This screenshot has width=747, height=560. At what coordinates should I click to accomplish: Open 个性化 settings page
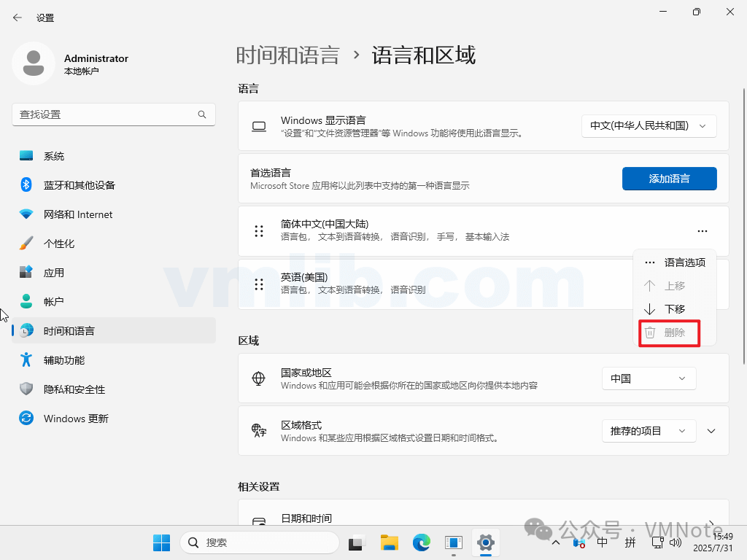[x=58, y=244]
